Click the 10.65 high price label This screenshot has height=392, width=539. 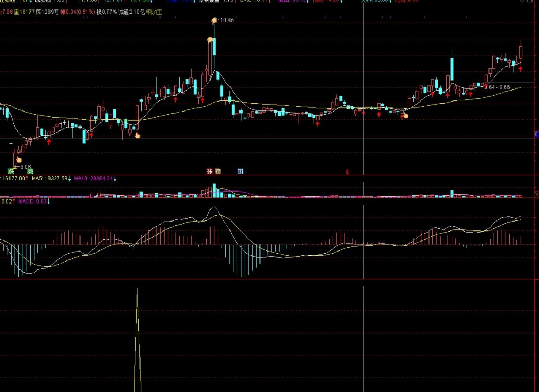[x=226, y=21]
